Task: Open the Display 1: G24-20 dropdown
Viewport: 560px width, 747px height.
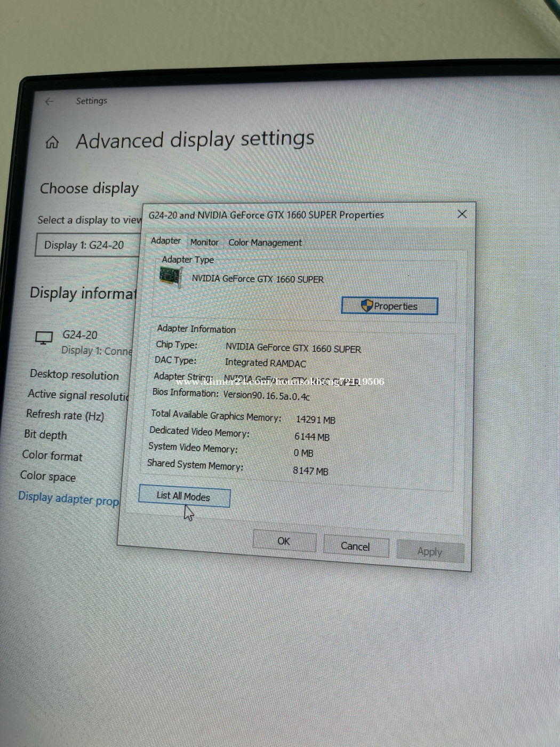Action: (x=88, y=245)
